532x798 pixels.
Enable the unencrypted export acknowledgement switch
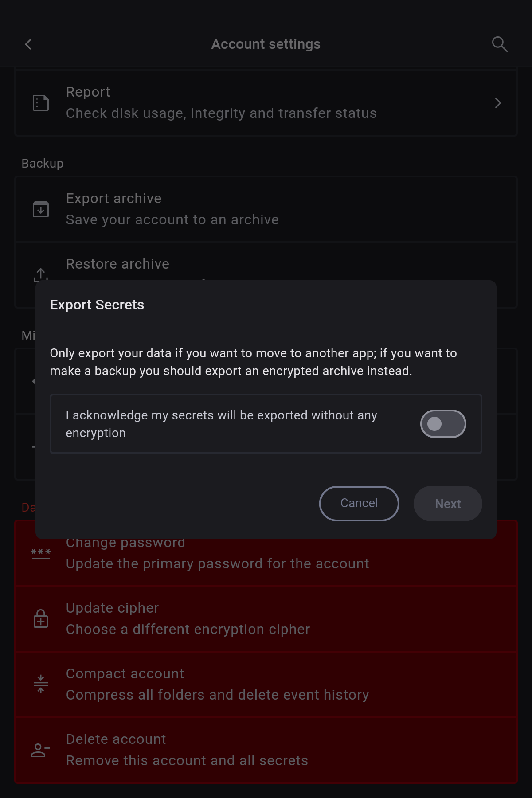click(443, 424)
